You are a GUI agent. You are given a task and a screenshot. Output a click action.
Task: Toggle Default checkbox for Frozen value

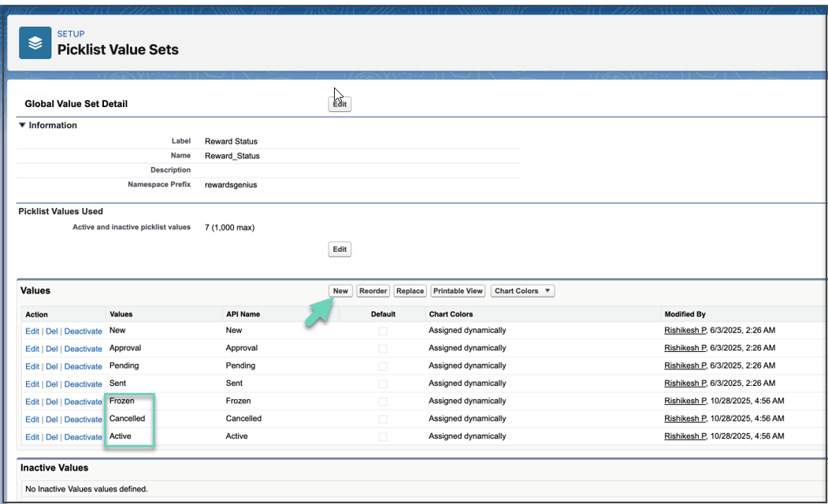point(383,402)
